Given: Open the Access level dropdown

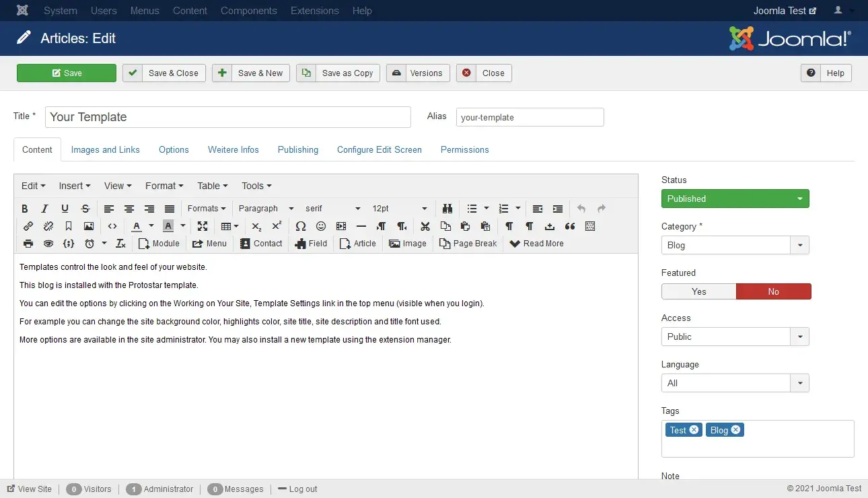Looking at the screenshot, I should coord(735,336).
